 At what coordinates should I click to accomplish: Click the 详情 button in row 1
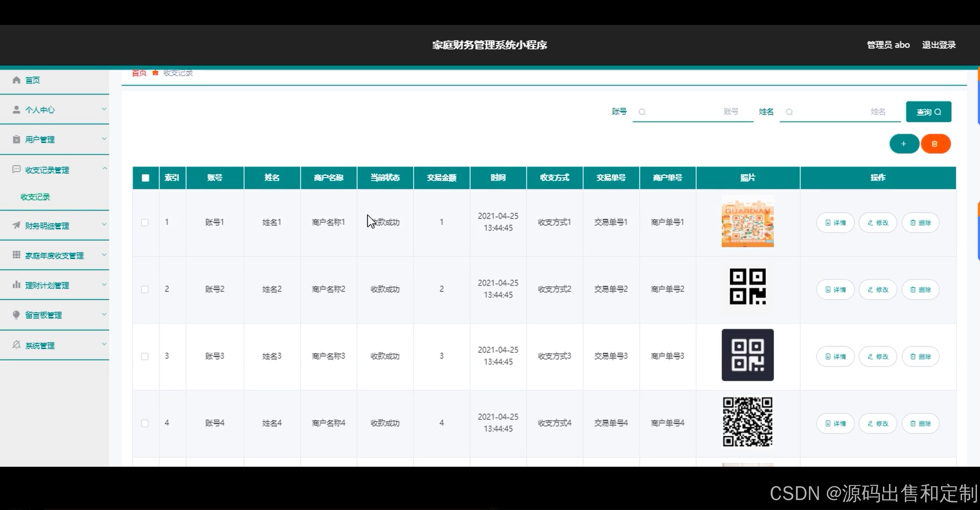point(835,222)
